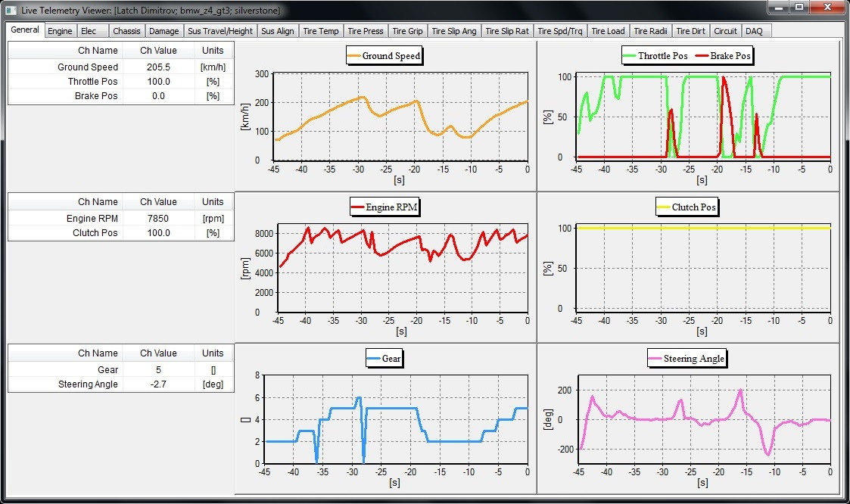Open the Damage tab

click(x=164, y=30)
